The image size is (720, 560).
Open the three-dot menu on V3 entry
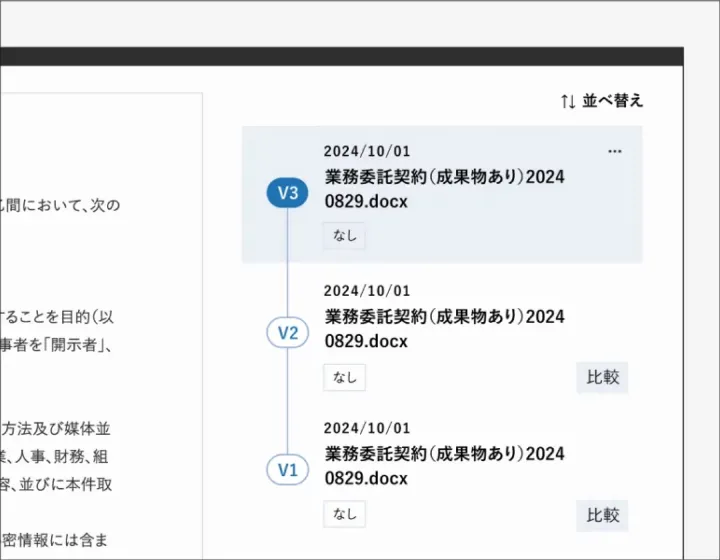click(614, 151)
